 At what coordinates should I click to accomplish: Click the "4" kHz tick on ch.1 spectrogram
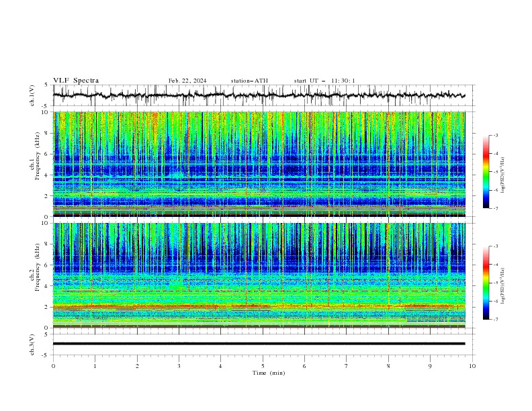pos(47,175)
